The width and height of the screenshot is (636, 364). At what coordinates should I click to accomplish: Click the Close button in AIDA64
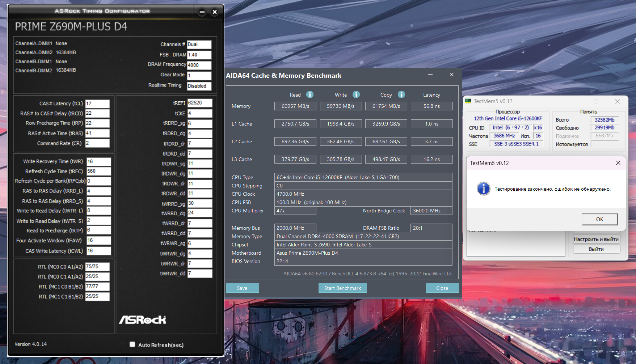(442, 288)
